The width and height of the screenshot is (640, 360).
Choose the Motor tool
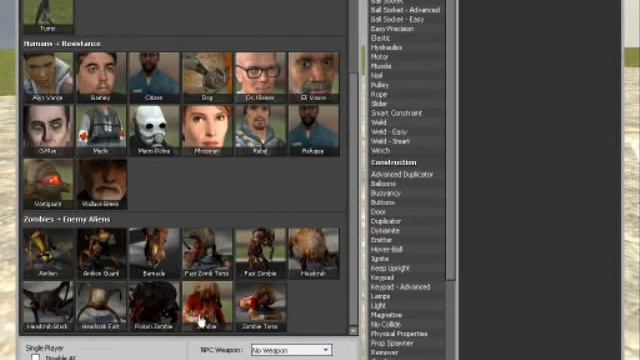pos(380,57)
